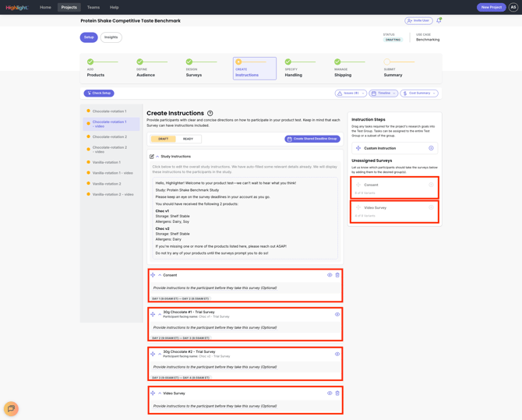Go to the Submit Summary step

pos(399,69)
